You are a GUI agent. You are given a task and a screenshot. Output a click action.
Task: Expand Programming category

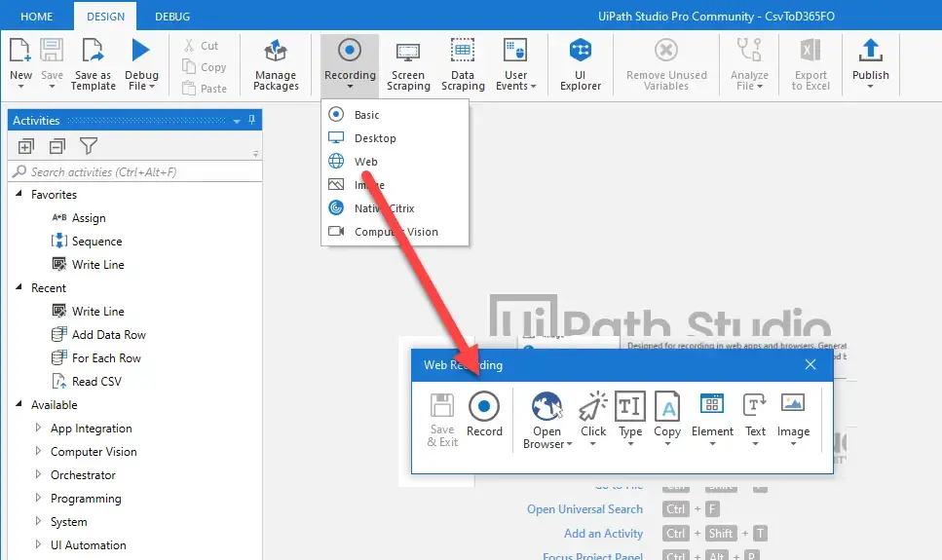[x=38, y=498]
